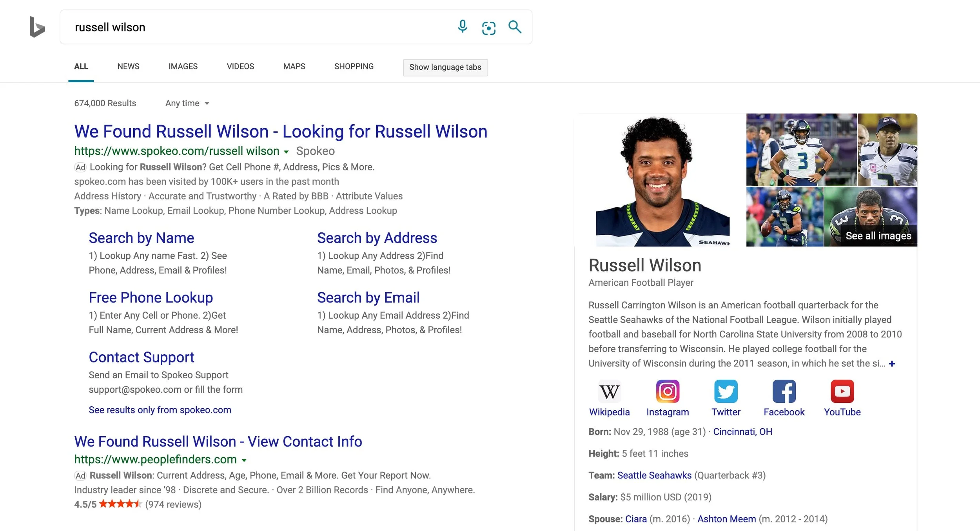Click See all images thumbnail
This screenshot has width=980, height=531.
(x=878, y=236)
